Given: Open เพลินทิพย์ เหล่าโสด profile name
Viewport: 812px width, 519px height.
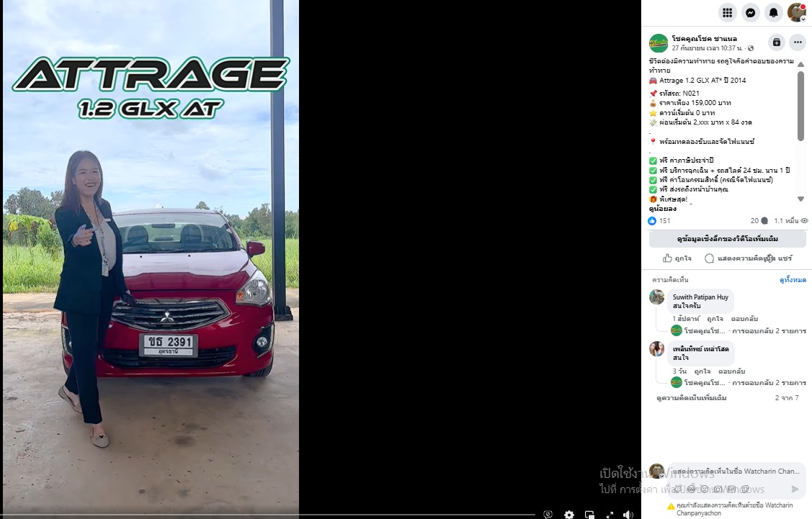Looking at the screenshot, I should (700, 349).
